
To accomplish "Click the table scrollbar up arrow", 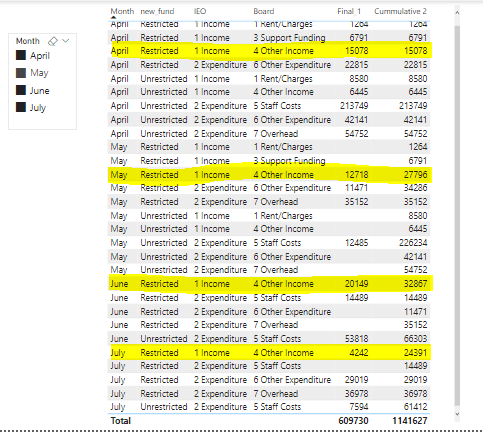I will click(x=457, y=13).
